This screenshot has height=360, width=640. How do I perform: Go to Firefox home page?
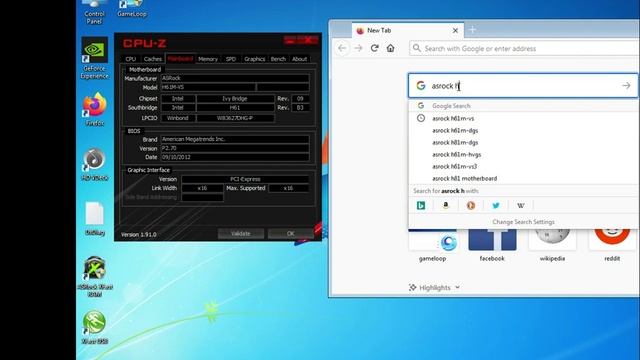point(391,48)
